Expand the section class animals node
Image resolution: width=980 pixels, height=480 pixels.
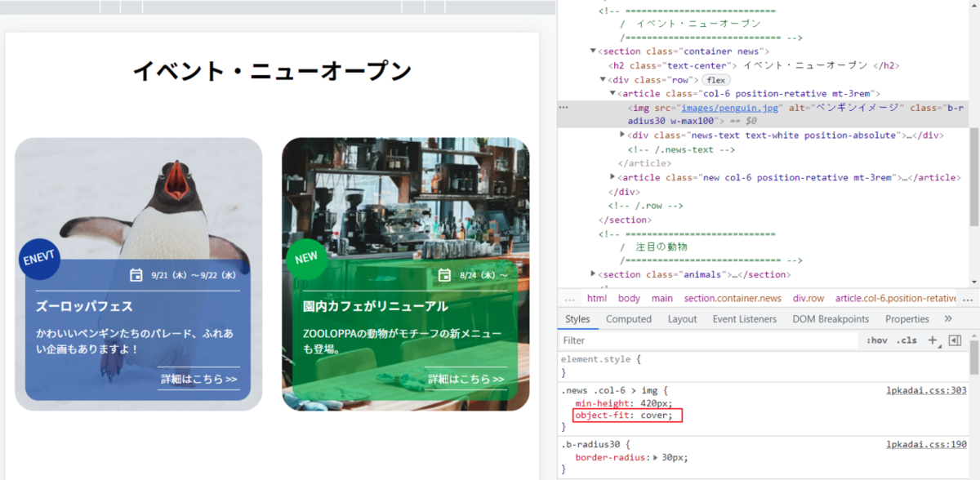594,274
